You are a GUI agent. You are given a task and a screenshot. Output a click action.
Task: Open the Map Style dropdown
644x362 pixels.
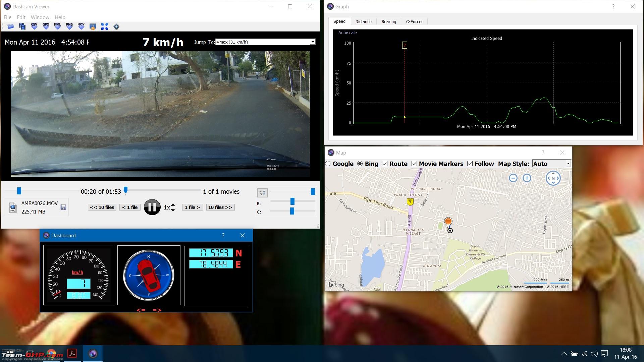(x=551, y=164)
